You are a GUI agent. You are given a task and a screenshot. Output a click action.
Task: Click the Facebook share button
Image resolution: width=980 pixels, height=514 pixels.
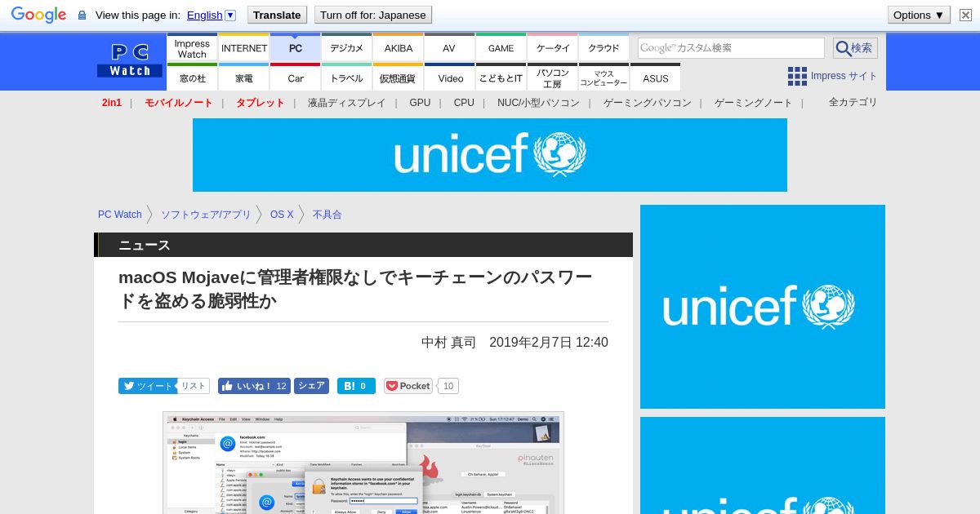pos(311,386)
